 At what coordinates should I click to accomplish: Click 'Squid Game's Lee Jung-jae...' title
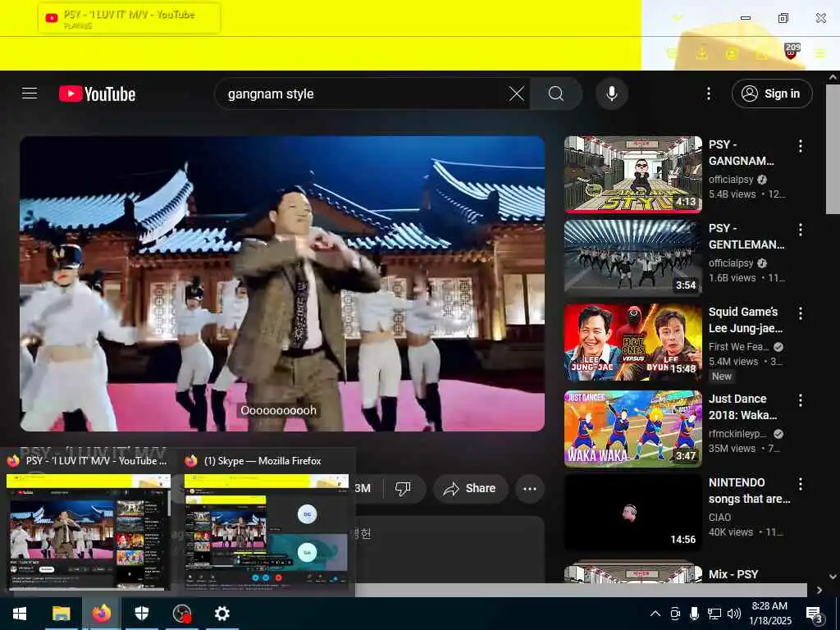point(746,320)
